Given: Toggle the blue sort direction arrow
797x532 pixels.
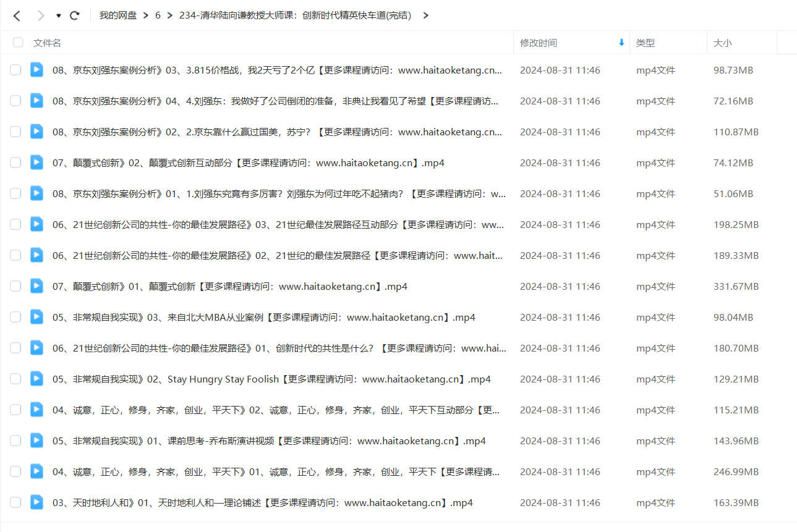Looking at the screenshot, I should tap(621, 43).
